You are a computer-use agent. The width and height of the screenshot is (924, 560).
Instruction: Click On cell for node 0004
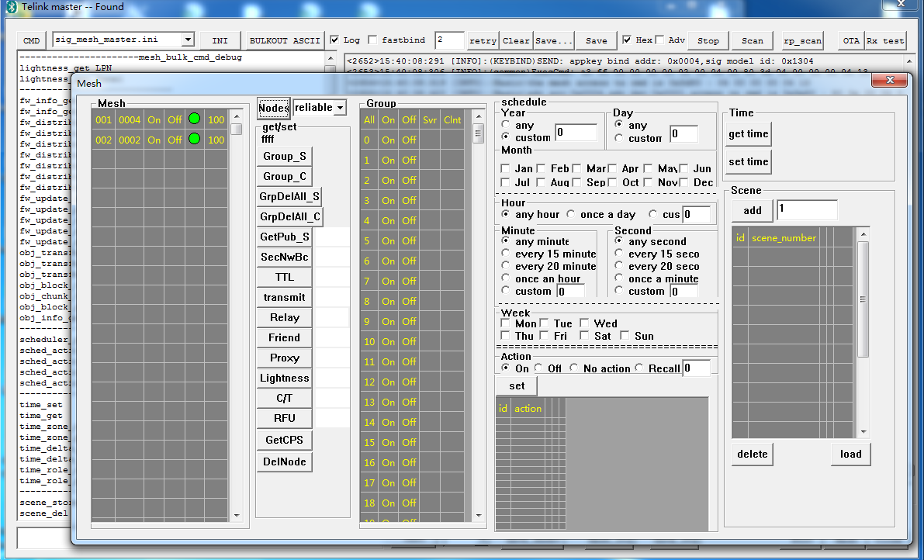click(x=154, y=119)
